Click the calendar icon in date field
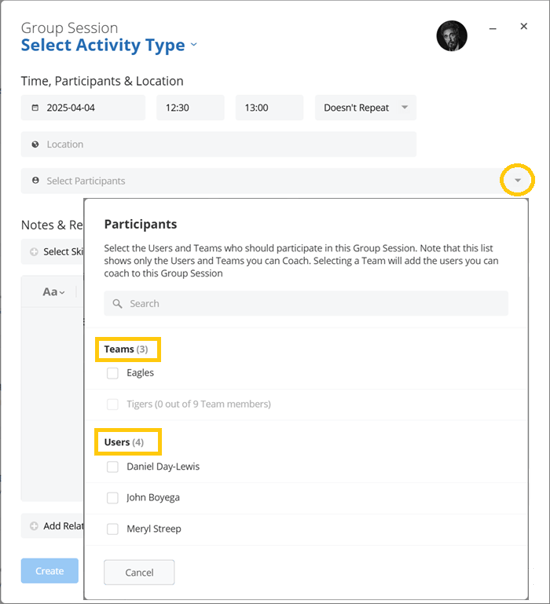Viewport: 550px width, 604px height. point(35,107)
